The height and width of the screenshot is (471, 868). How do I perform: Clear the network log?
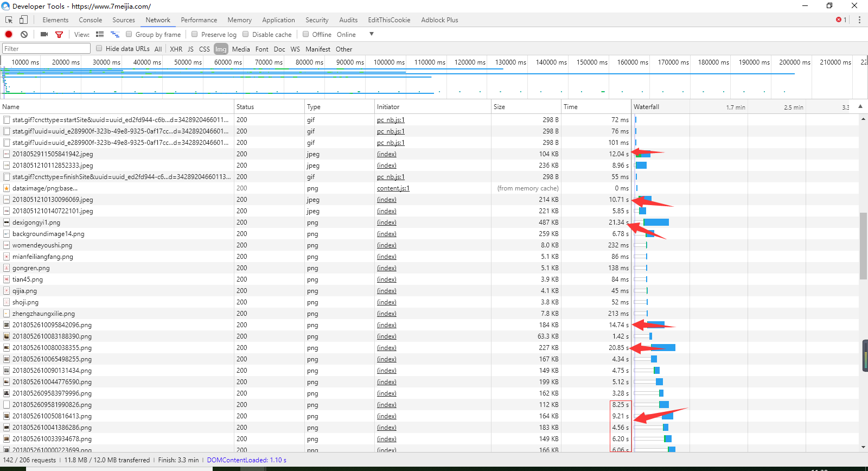24,34
